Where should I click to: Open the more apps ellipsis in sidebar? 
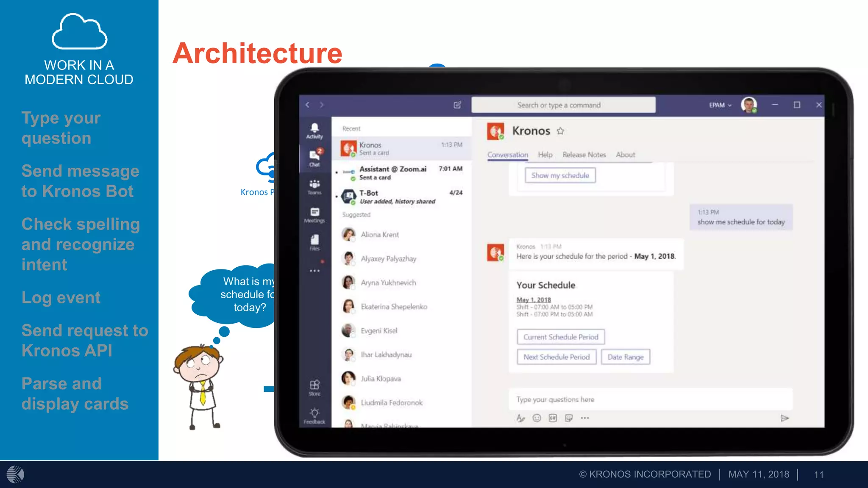click(314, 271)
